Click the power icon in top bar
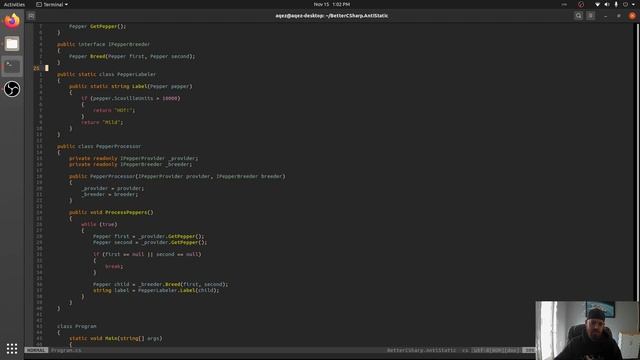 [x=625, y=4]
